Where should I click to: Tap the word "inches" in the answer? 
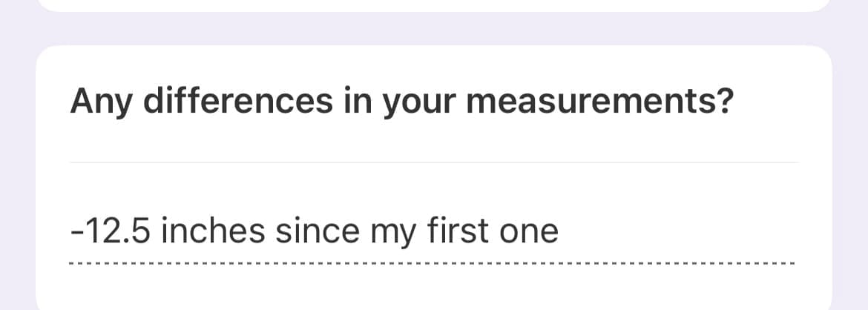click(x=213, y=232)
